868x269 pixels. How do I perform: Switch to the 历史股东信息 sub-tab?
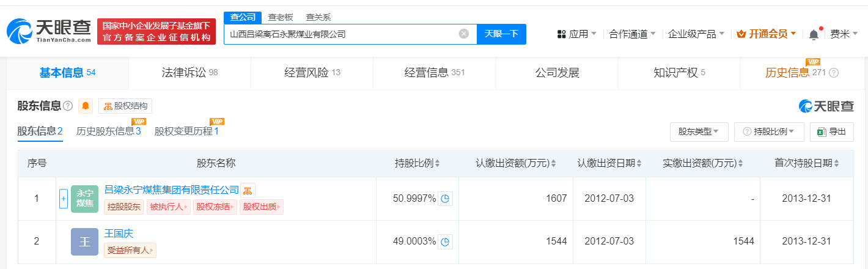pyautogui.click(x=108, y=131)
